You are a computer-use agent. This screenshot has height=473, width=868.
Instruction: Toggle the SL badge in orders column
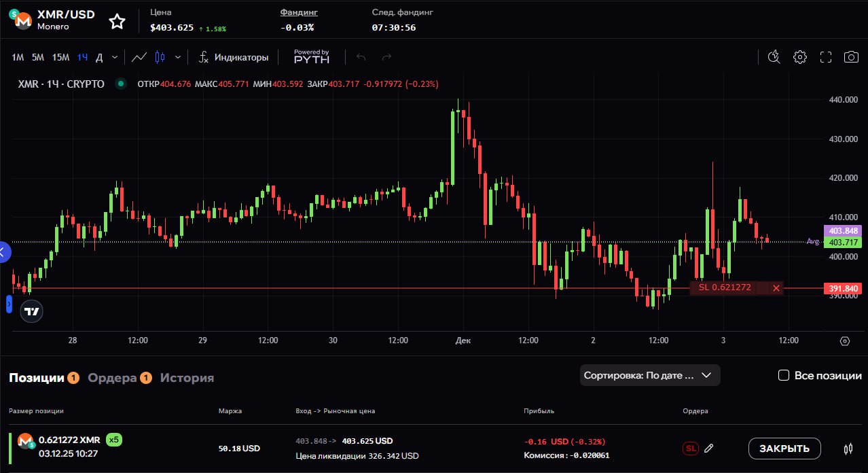(x=690, y=449)
